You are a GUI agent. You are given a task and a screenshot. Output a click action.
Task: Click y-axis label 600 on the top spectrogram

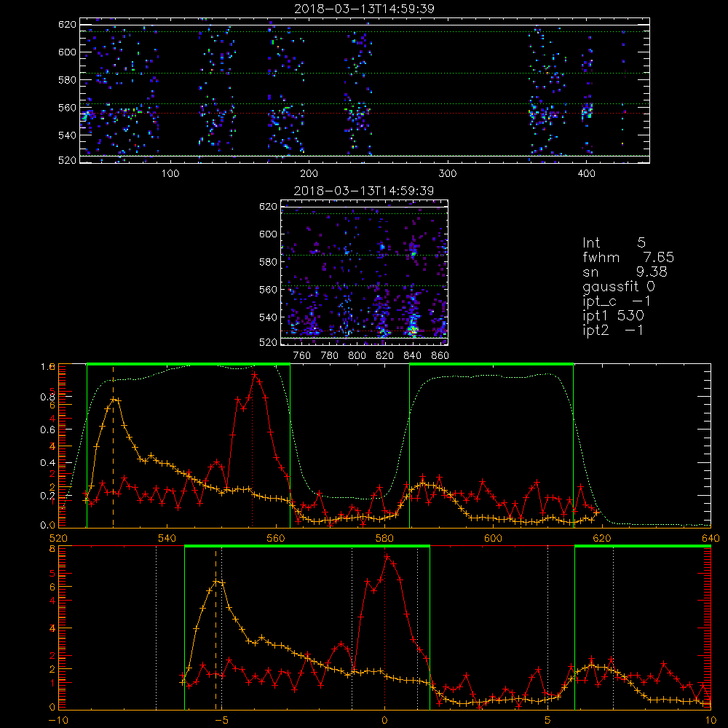point(67,52)
